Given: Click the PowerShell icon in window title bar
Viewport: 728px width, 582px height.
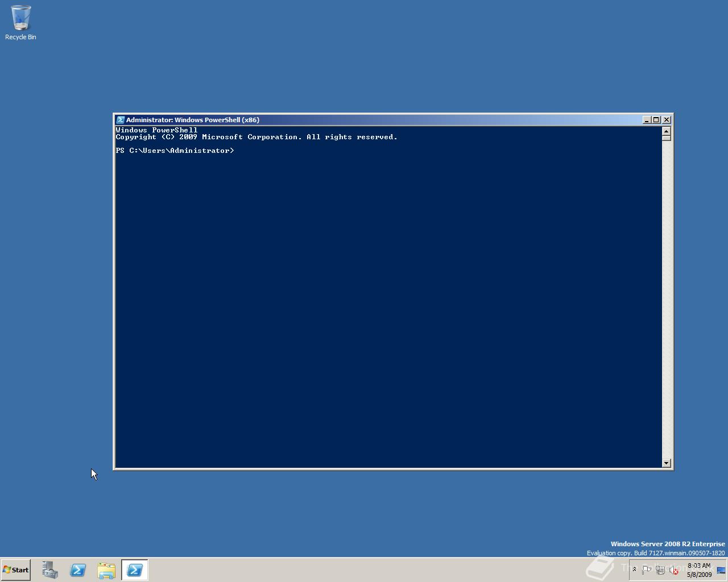Looking at the screenshot, I should pyautogui.click(x=120, y=120).
